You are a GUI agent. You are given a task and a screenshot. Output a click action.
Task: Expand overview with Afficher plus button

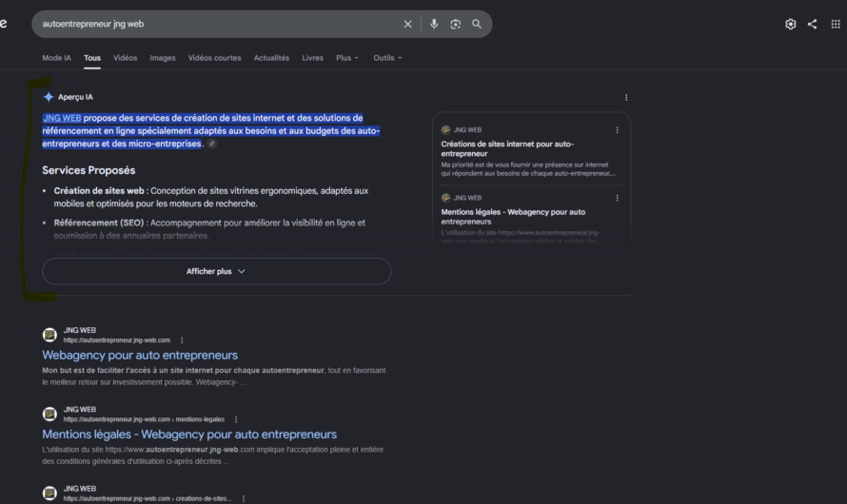[x=217, y=271]
